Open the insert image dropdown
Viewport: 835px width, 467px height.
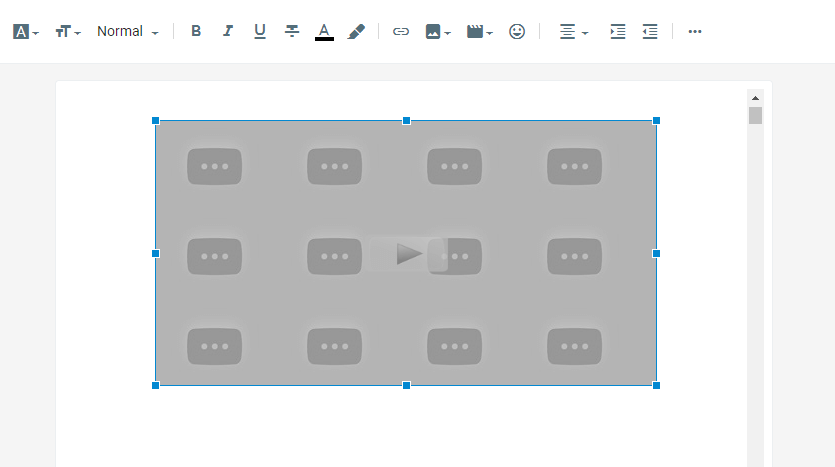(x=438, y=31)
